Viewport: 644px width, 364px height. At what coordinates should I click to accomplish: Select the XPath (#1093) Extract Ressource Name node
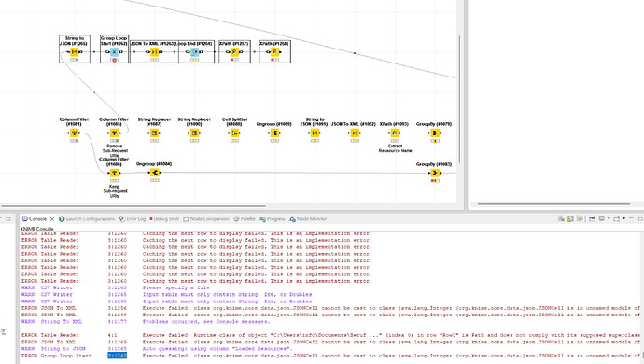(395, 133)
